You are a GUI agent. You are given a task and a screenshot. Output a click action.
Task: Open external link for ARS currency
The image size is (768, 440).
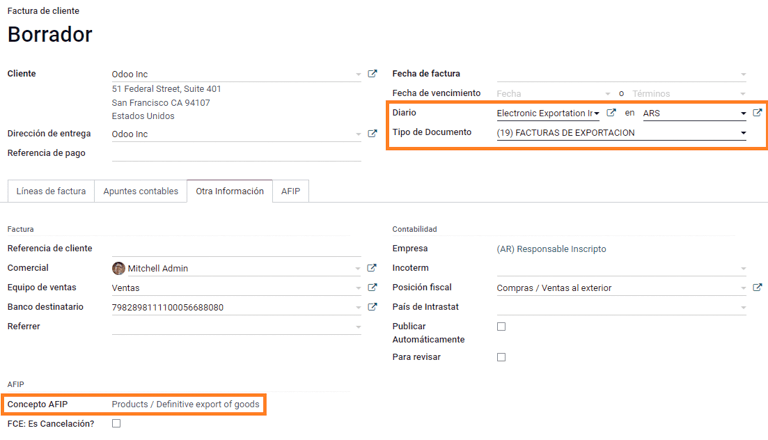pos(757,113)
